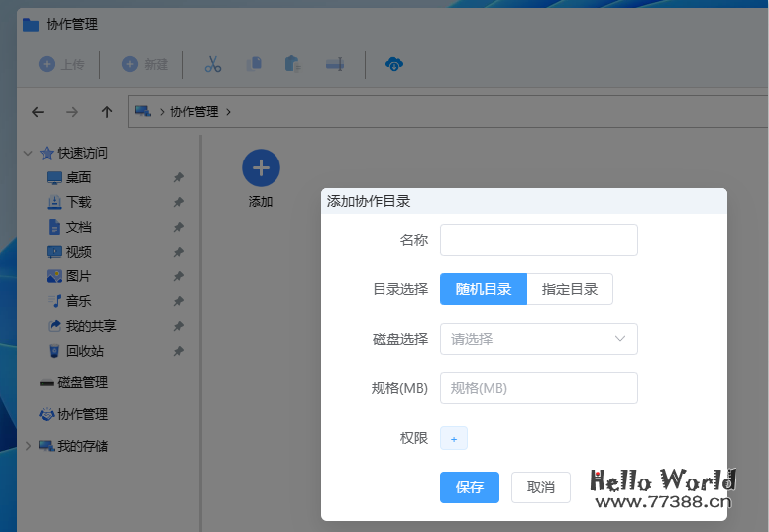Click the 上传 upload button

(x=61, y=64)
